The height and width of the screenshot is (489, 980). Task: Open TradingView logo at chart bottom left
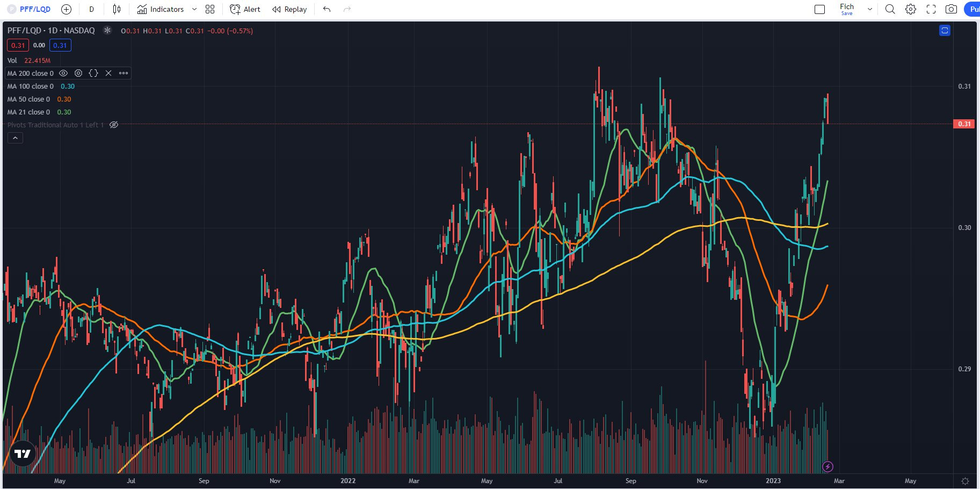click(23, 454)
